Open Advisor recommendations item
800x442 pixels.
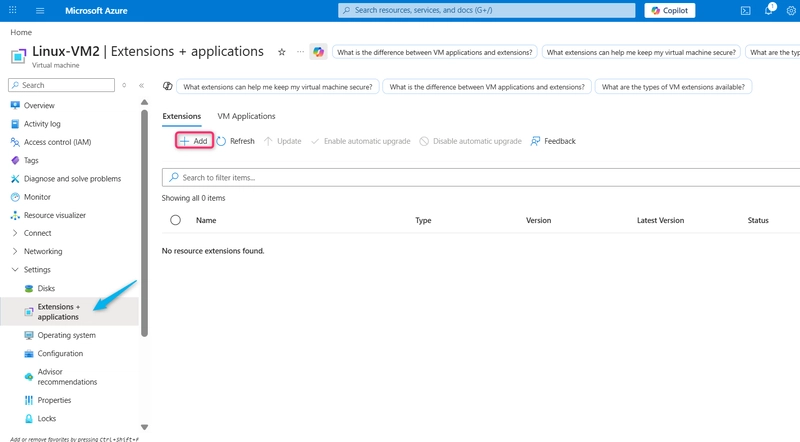pos(67,377)
